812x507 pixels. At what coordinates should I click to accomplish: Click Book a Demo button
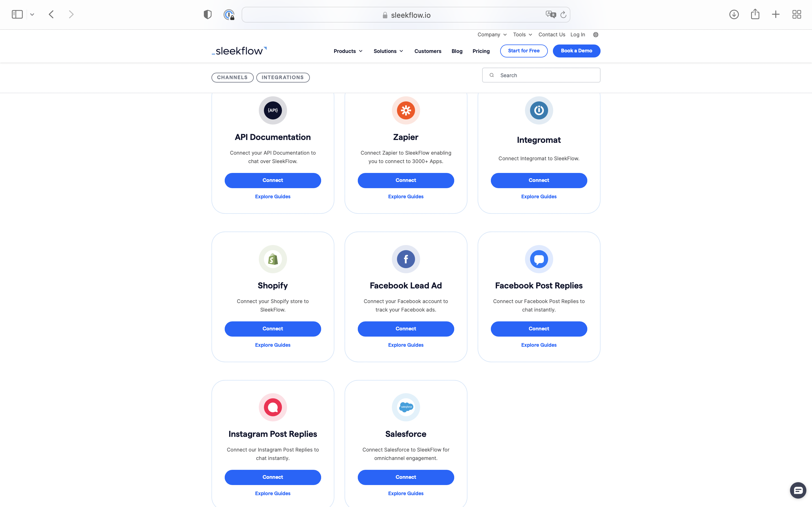tap(576, 51)
